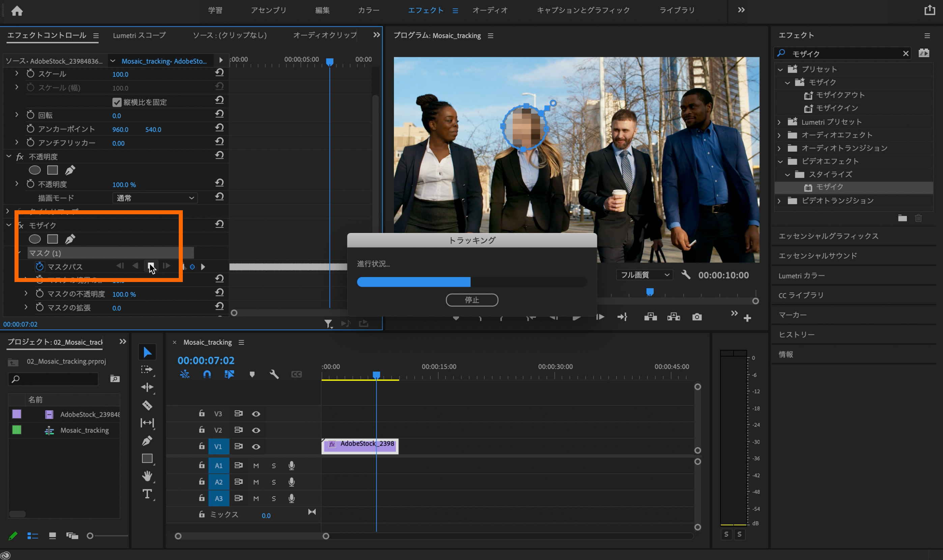
Task: Select the Type tool
Action: coord(147,494)
